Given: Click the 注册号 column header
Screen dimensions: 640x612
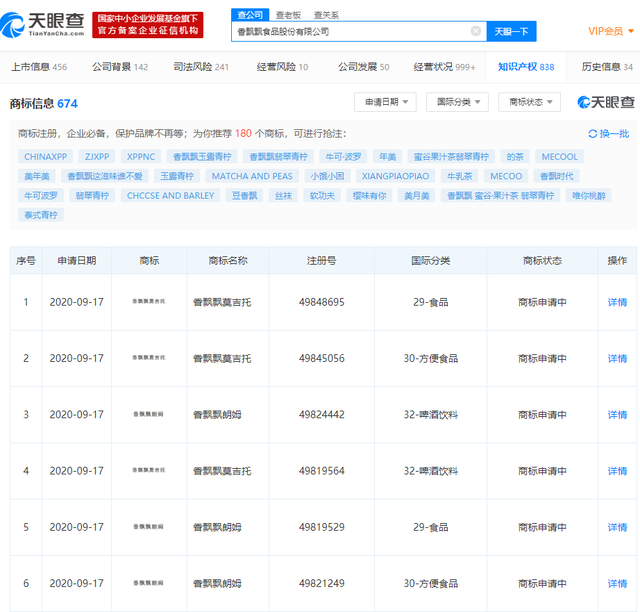Looking at the screenshot, I should click(322, 260).
